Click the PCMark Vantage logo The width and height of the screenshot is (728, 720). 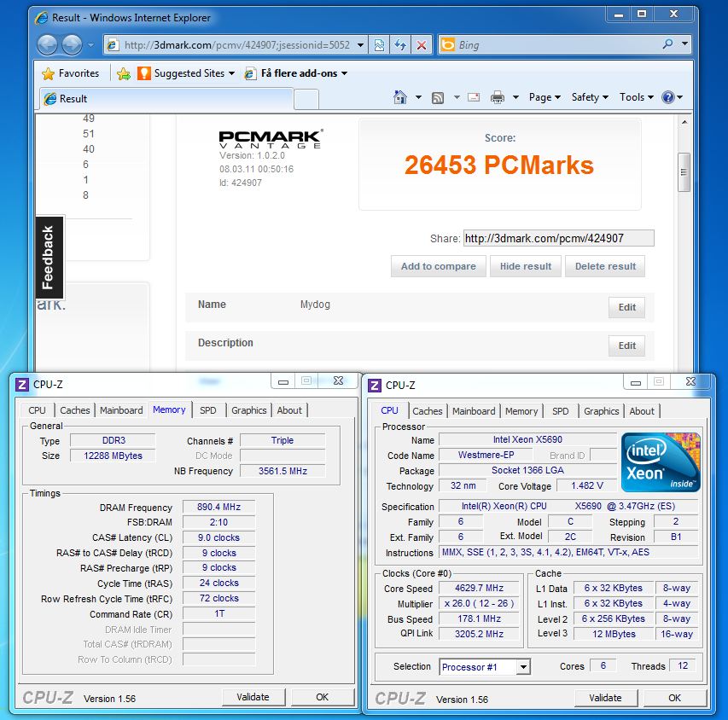pyautogui.click(x=271, y=139)
